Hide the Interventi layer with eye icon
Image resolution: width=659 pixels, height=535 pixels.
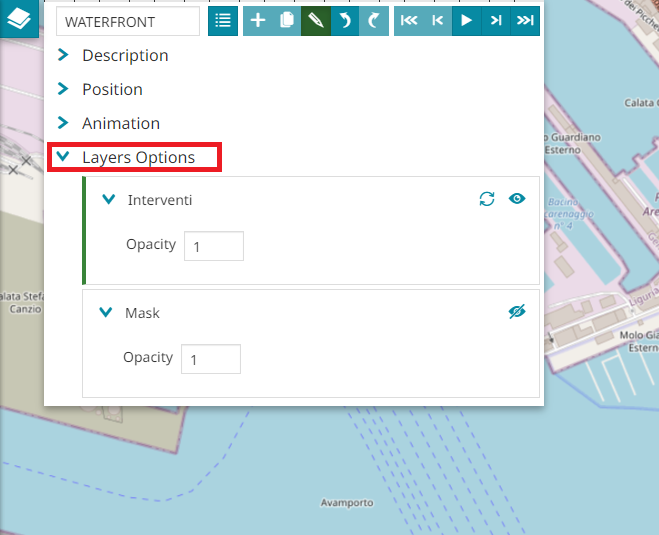[x=516, y=199]
